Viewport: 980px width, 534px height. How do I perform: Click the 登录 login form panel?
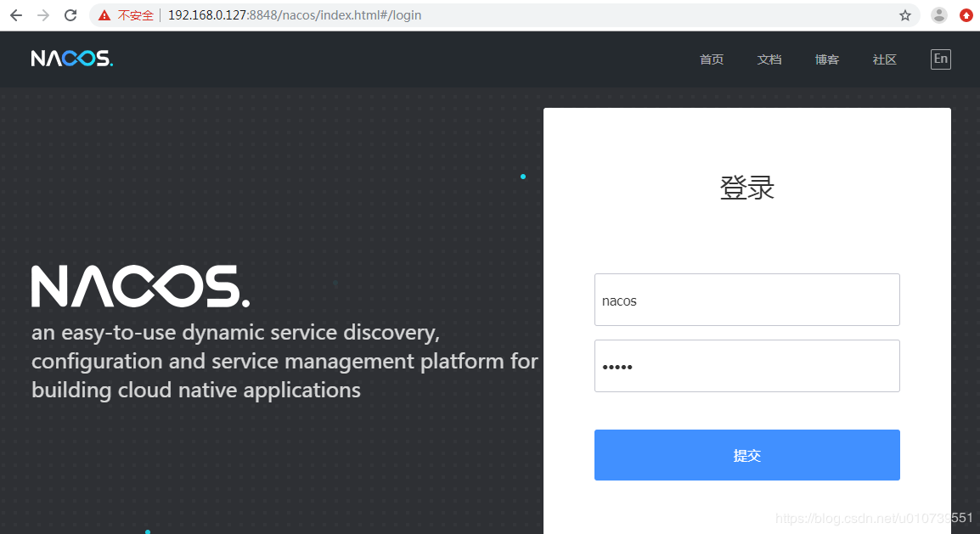pyautogui.click(x=747, y=188)
